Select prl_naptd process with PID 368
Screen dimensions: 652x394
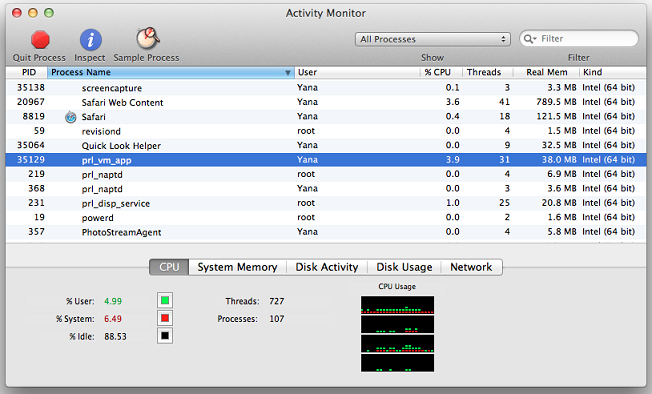[326, 189]
